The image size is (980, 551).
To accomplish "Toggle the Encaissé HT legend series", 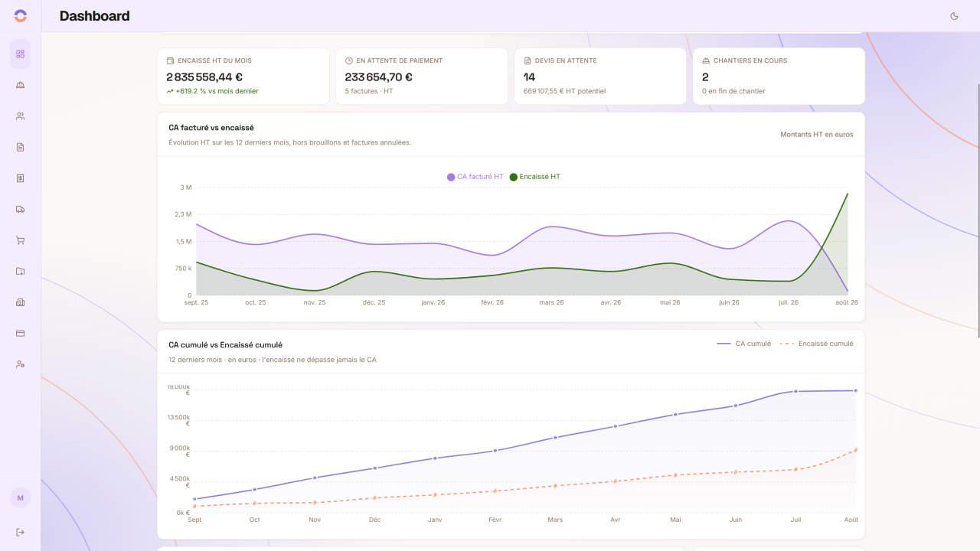I will coord(535,177).
